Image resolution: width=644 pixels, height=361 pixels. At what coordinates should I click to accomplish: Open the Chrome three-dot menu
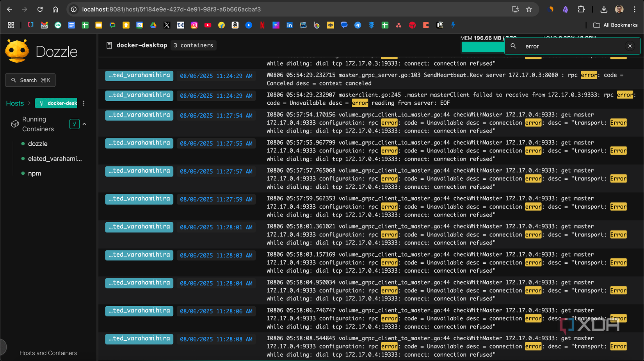[x=635, y=9]
